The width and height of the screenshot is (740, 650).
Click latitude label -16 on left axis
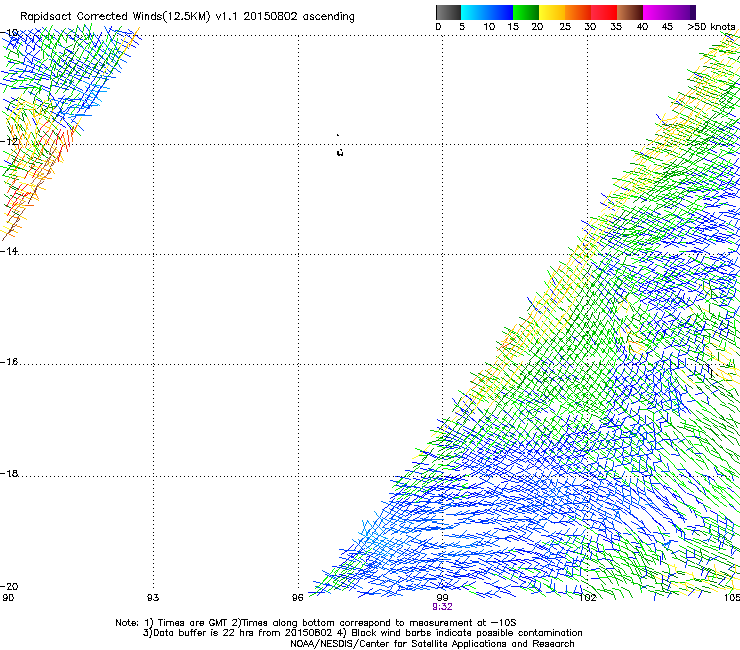coord(9,362)
